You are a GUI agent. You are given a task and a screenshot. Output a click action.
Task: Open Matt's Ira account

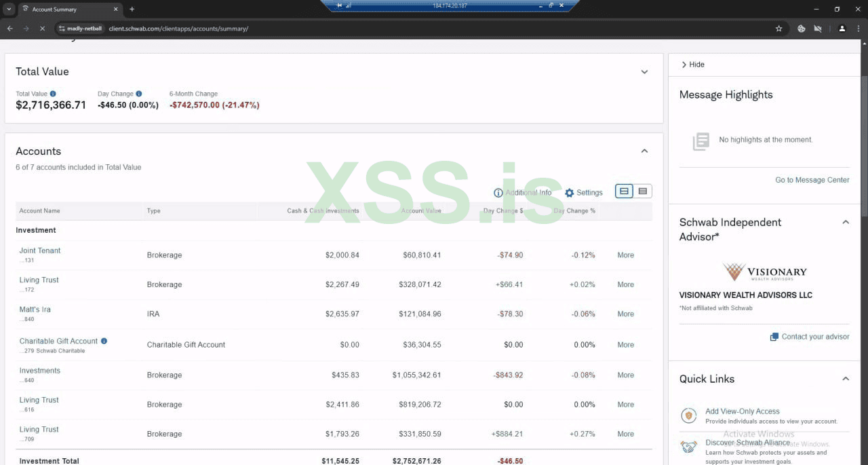tap(35, 309)
